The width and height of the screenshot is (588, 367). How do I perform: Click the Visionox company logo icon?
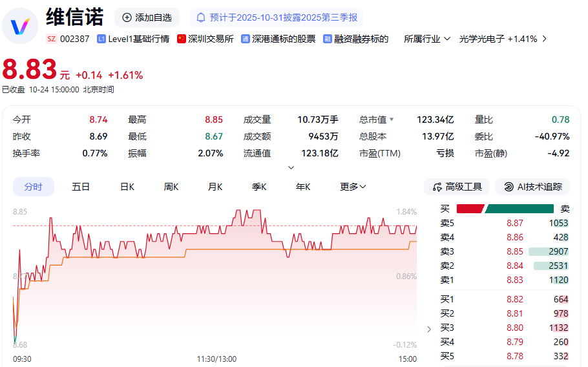tap(21, 26)
